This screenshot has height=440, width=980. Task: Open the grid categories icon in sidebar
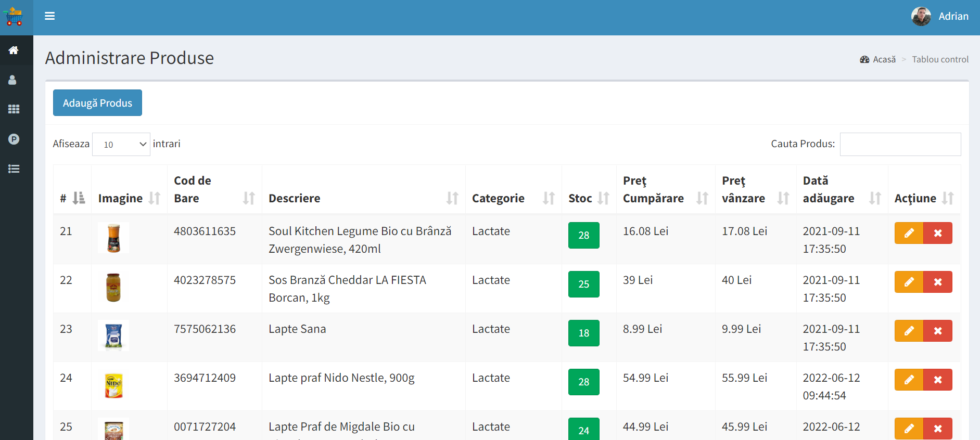[14, 109]
